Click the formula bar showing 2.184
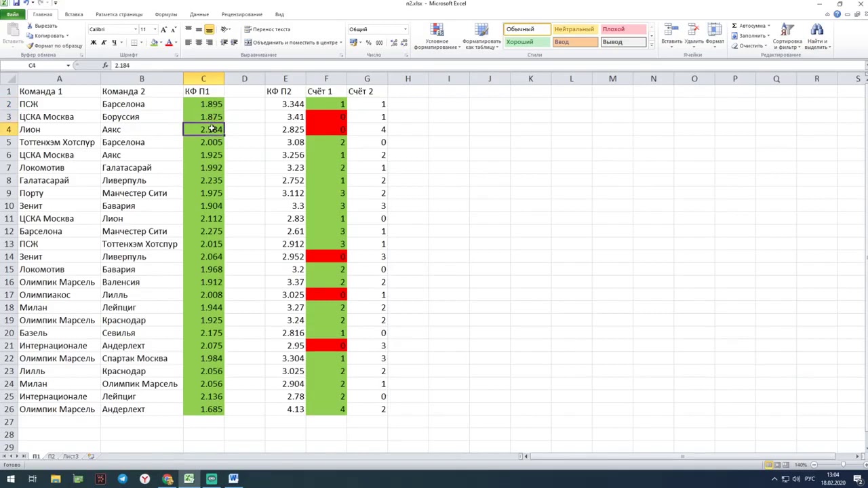Image resolution: width=868 pixels, height=488 pixels. (x=488, y=66)
